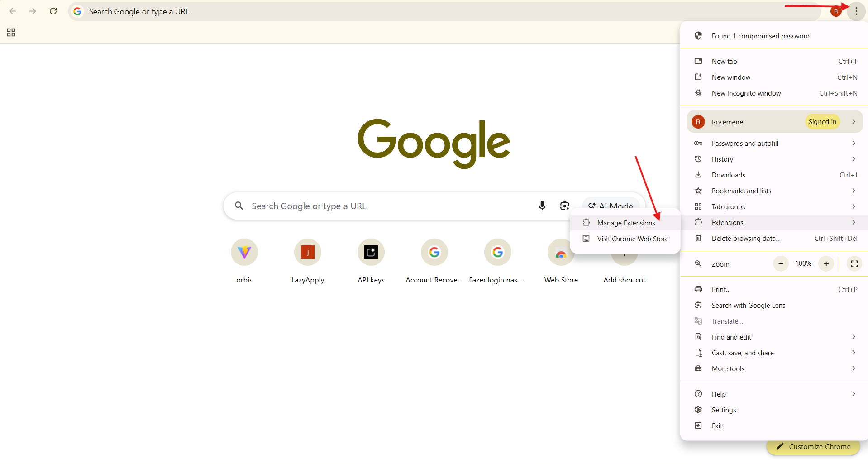Open the Chrome three-dot menu button
This screenshot has width=868, height=464.
[856, 11]
